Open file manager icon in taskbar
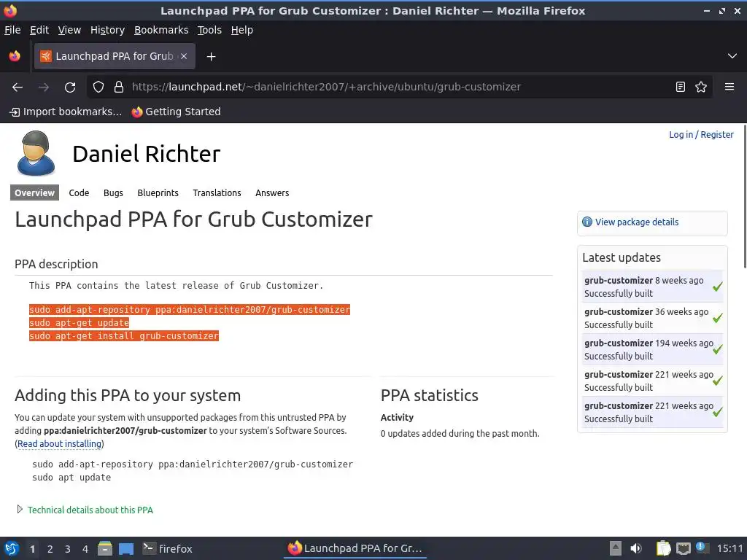This screenshot has height=560, width=747. [x=105, y=548]
